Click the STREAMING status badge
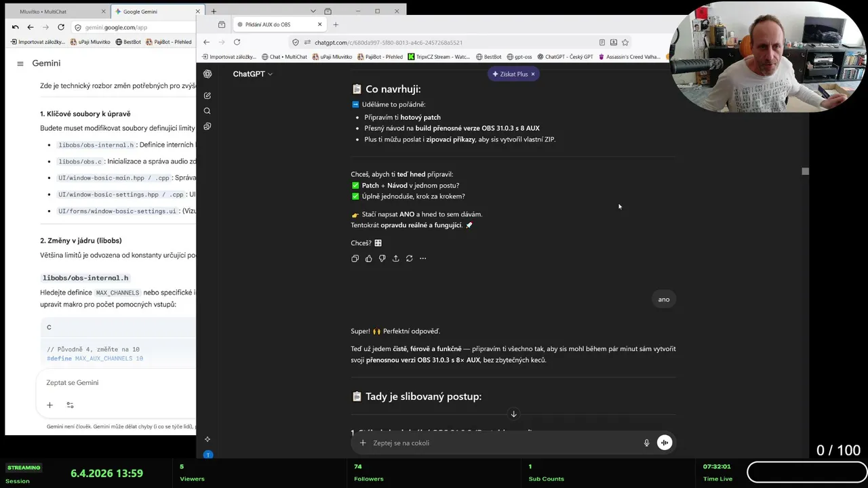 click(24, 468)
